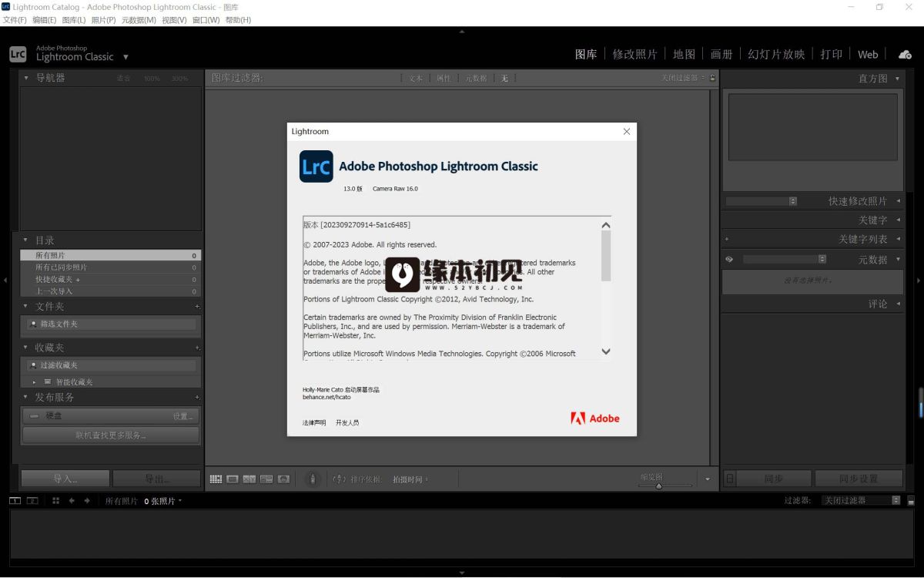Select the None filter option
The image size is (924, 578).
[x=504, y=78]
